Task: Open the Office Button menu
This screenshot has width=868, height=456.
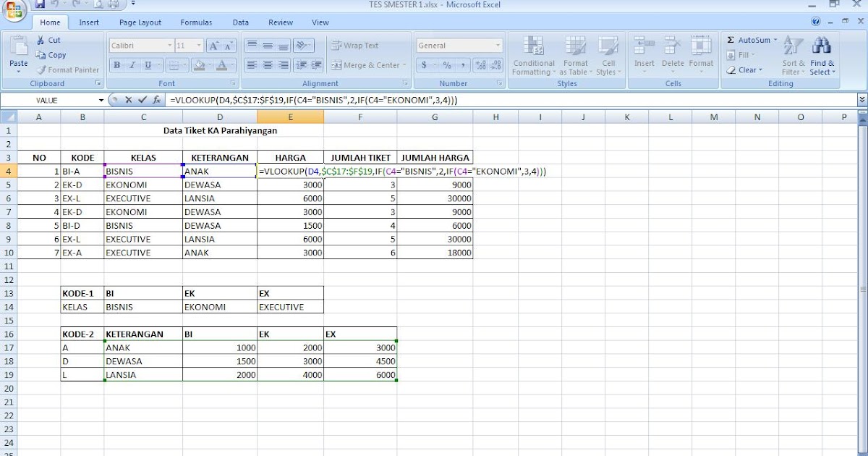Action: click(x=14, y=9)
